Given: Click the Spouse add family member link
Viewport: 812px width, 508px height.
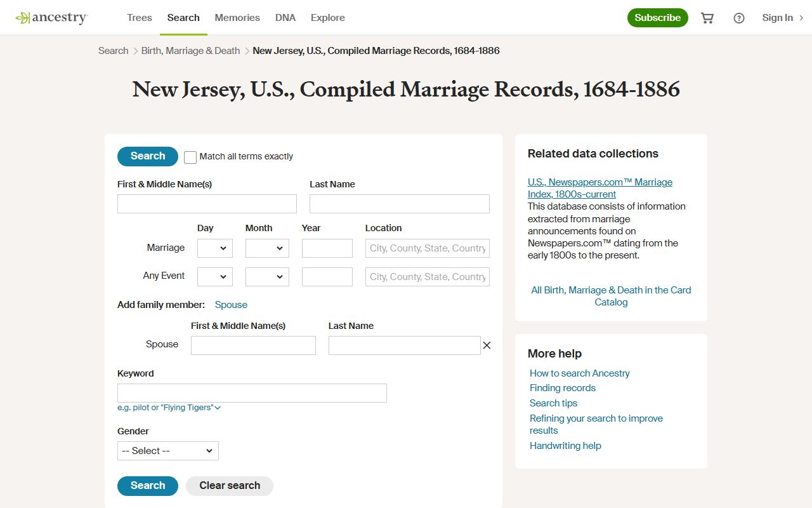Looking at the screenshot, I should (x=231, y=305).
